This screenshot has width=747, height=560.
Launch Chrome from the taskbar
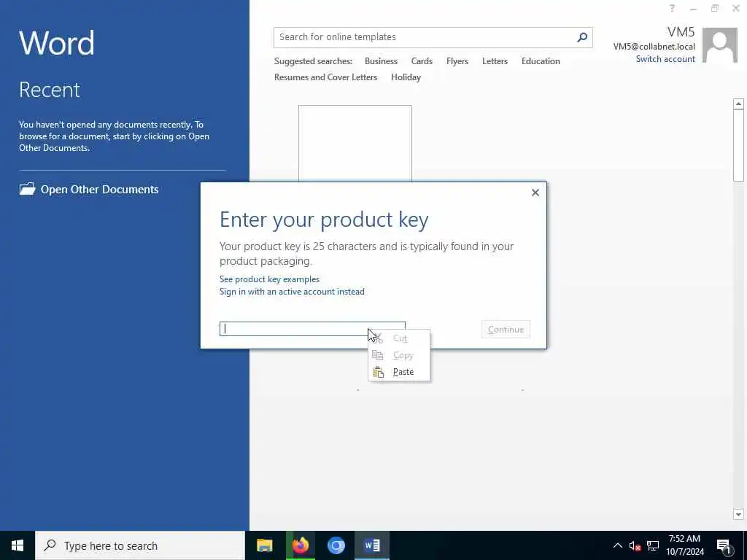pyautogui.click(x=336, y=545)
